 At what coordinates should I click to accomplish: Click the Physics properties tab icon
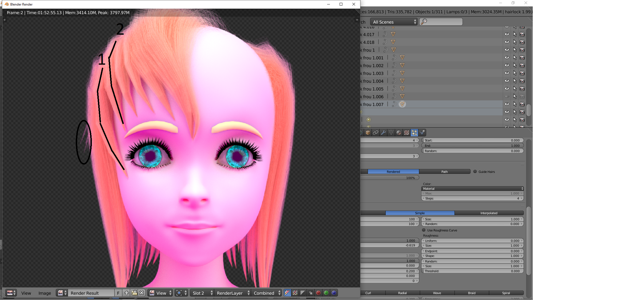click(x=422, y=133)
